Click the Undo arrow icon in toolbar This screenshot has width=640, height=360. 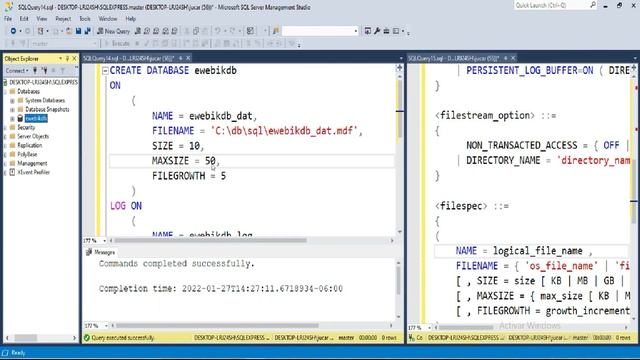tap(218, 31)
